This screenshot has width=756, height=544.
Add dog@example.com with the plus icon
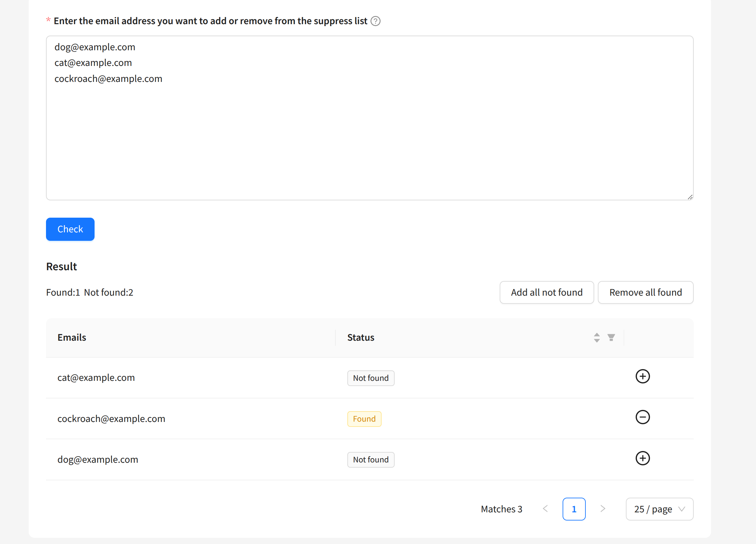642,458
